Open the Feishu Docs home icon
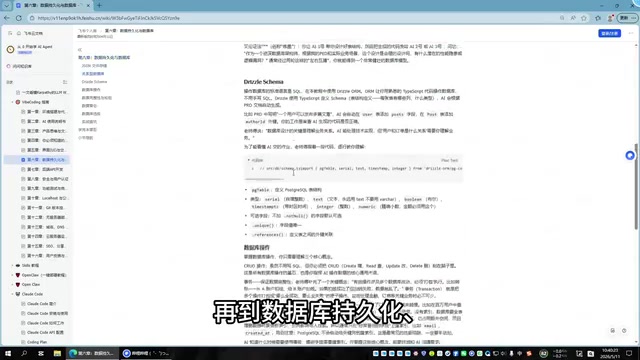The height and width of the screenshot is (360, 640). 19,33
